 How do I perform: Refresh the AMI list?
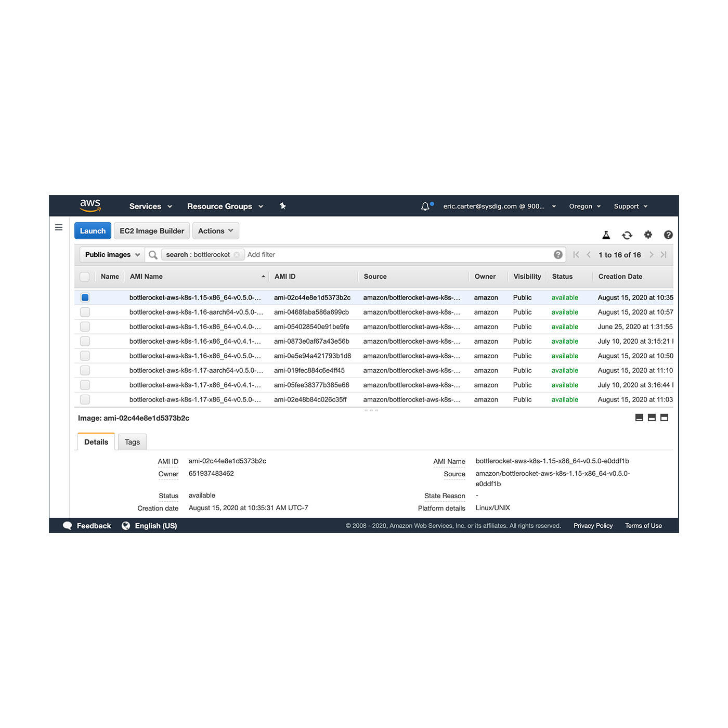[x=627, y=235]
